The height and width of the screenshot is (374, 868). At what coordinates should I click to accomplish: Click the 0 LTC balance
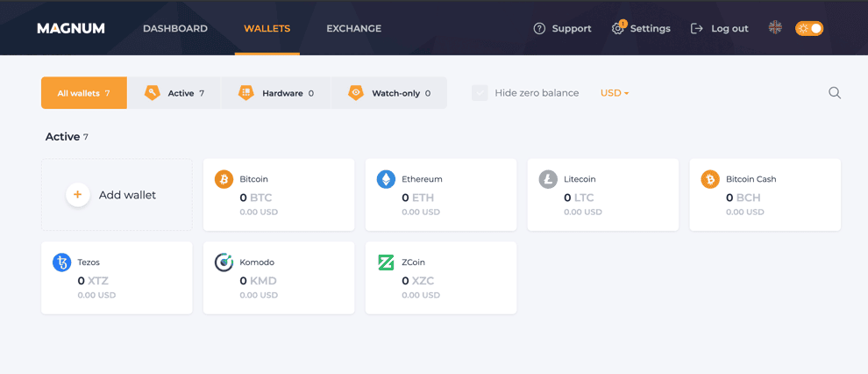point(580,198)
